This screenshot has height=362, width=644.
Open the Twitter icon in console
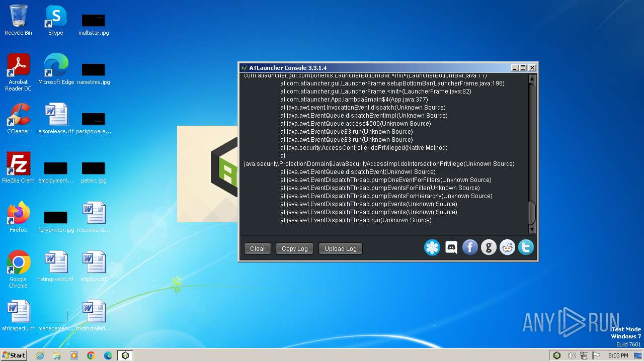(x=526, y=247)
